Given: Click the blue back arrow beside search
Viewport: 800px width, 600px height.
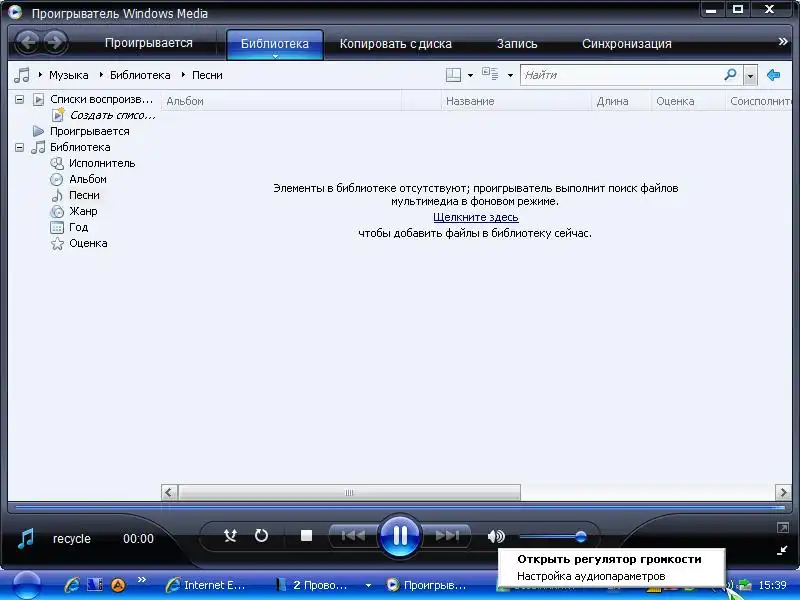Looking at the screenshot, I should [x=773, y=75].
